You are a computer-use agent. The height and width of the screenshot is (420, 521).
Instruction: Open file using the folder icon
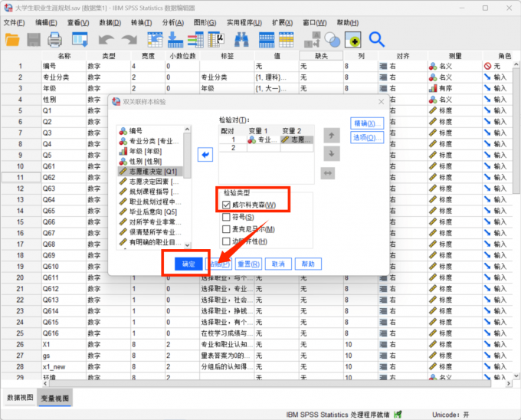coord(12,40)
